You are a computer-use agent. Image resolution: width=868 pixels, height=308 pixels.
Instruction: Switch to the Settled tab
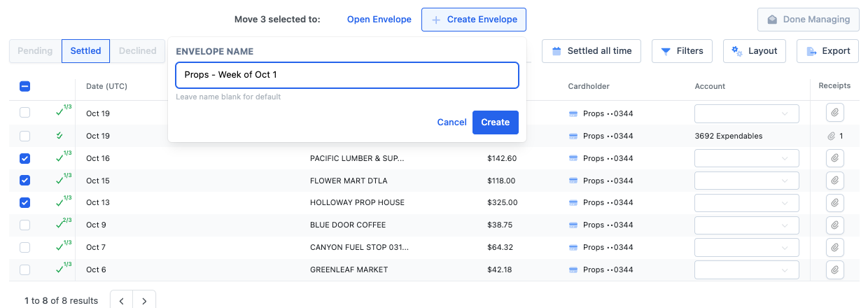[x=85, y=51]
